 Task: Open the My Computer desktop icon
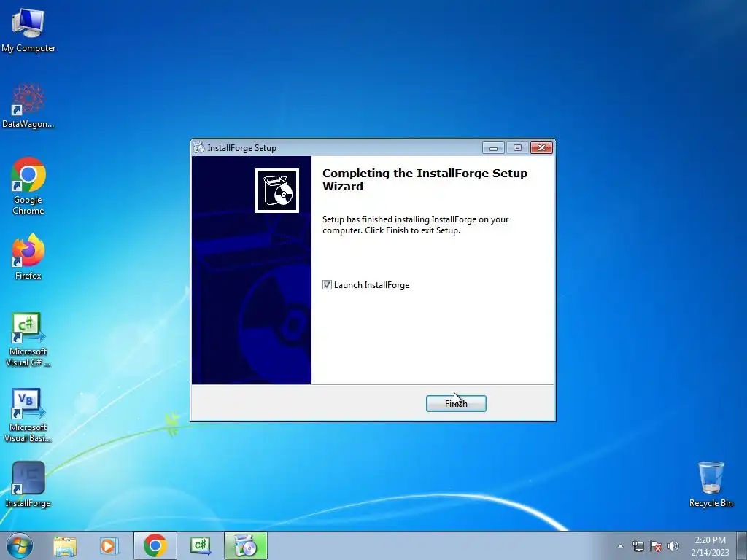28,30
